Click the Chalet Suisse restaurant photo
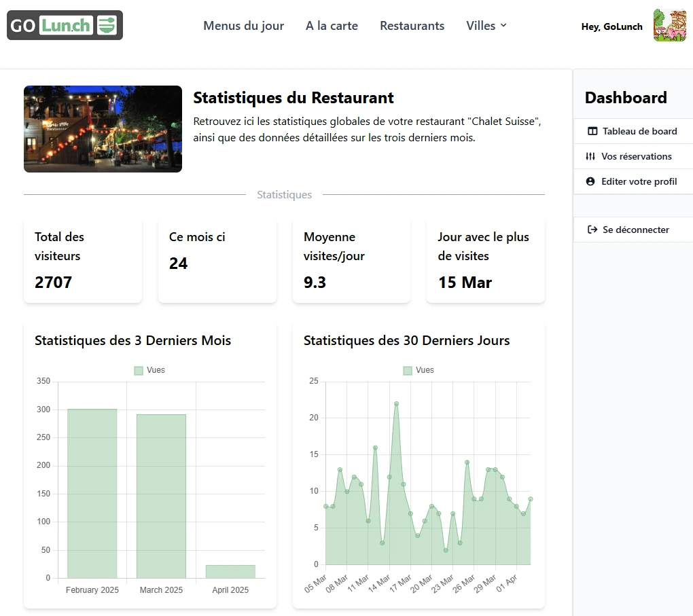Screen dimensions: 693x616 coord(103,129)
